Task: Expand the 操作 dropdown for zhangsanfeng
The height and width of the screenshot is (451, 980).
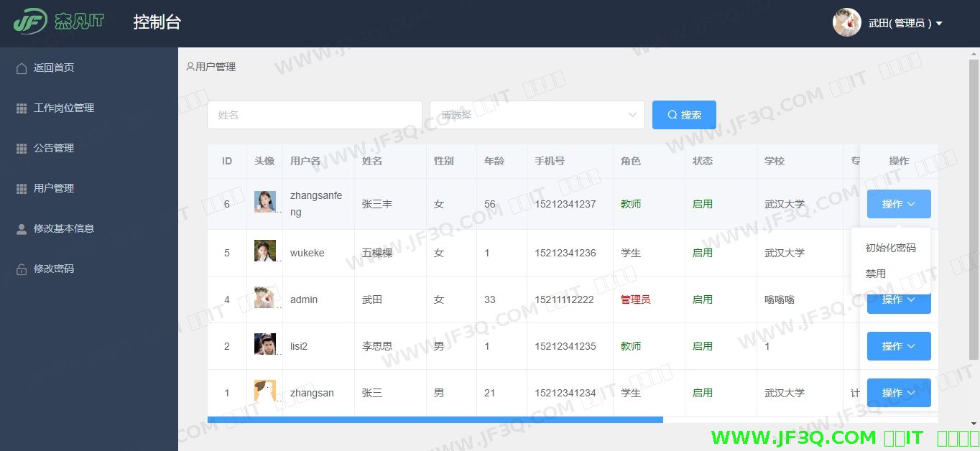Action: pyautogui.click(x=898, y=204)
